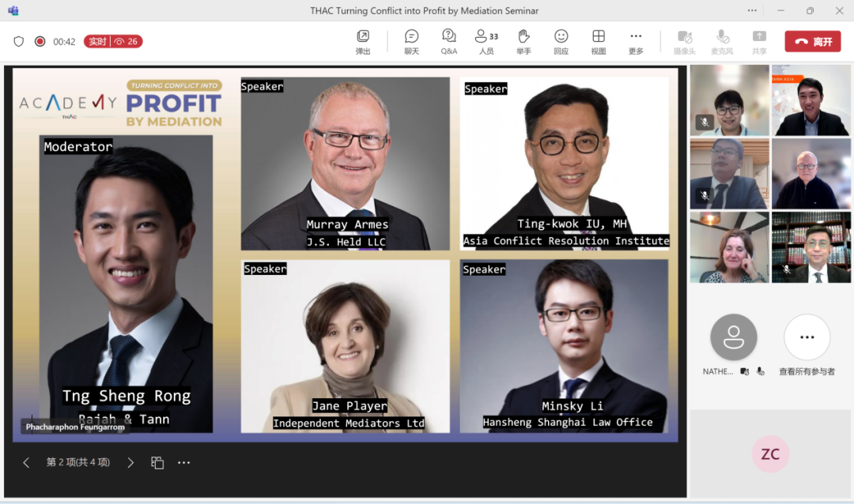Viewport: 854px width, 504px height.
Task: Click the share (共享) screen button
Action: [x=759, y=42]
